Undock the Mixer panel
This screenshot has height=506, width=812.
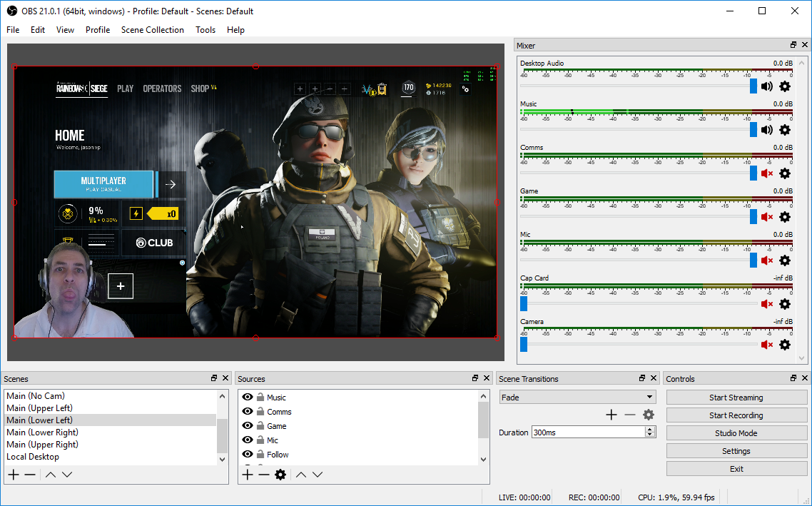pos(793,45)
